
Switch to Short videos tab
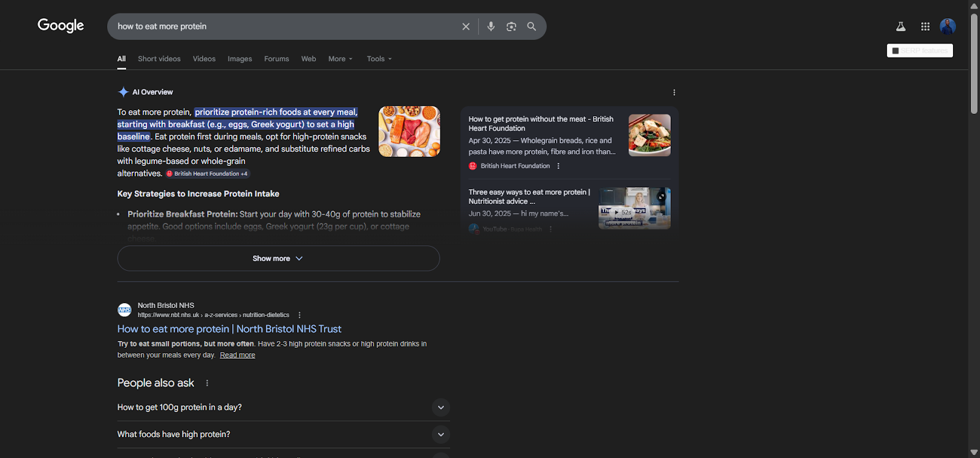159,59
